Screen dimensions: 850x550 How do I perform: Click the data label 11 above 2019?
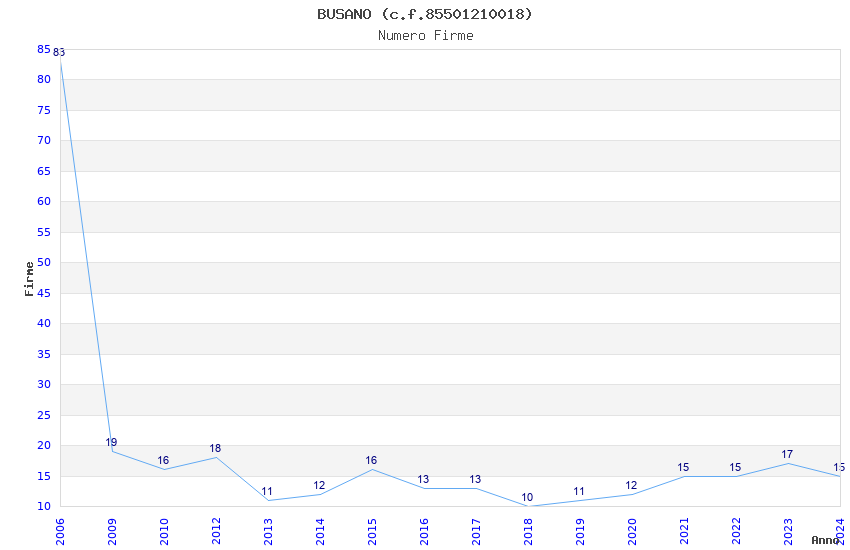point(579,491)
